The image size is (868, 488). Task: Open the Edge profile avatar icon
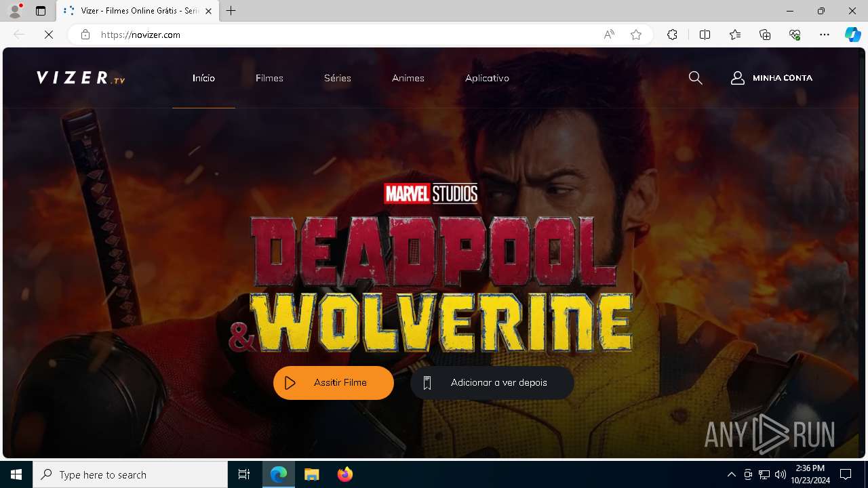[x=15, y=11]
